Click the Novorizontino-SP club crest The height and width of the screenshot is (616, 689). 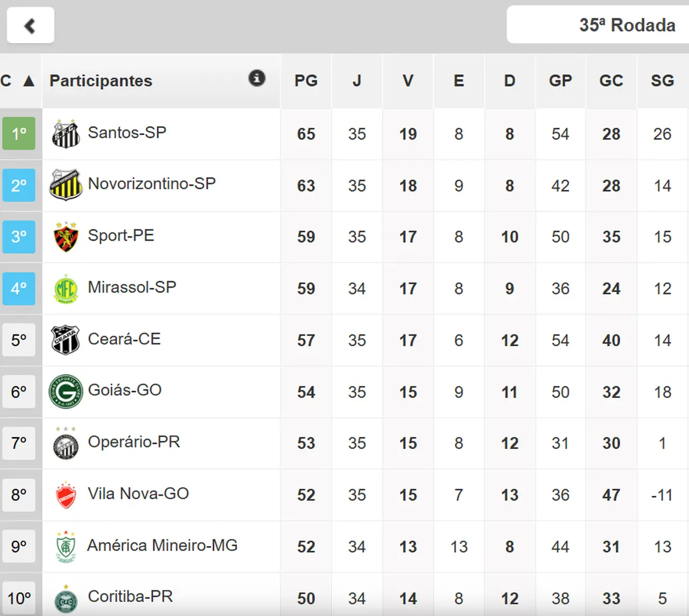[66, 185]
